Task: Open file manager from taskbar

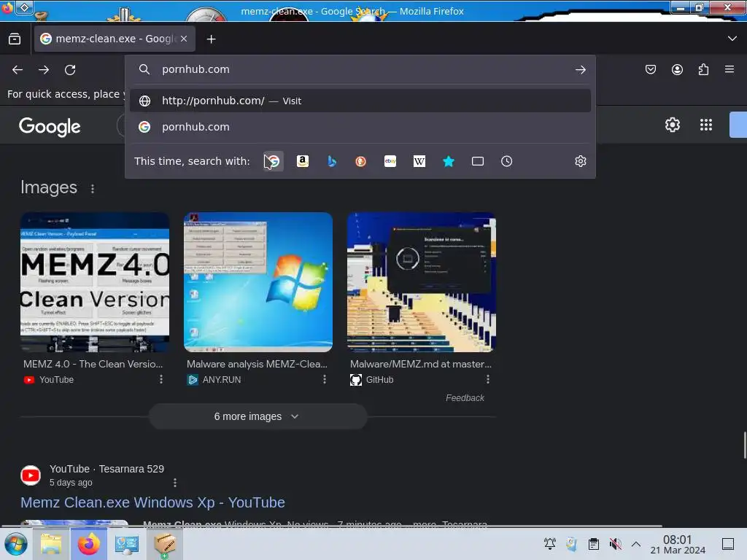Action: [x=50, y=544]
